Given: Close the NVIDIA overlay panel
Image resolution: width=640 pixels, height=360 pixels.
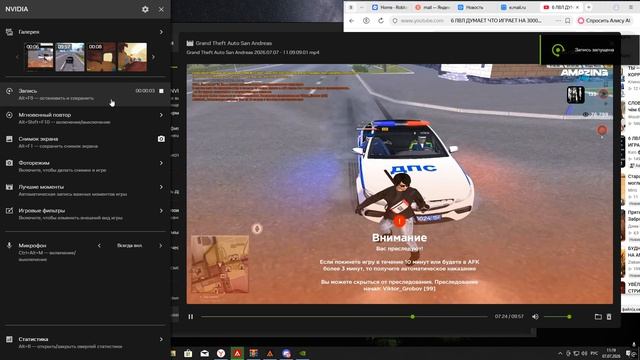Looking at the screenshot, I should [x=161, y=9].
